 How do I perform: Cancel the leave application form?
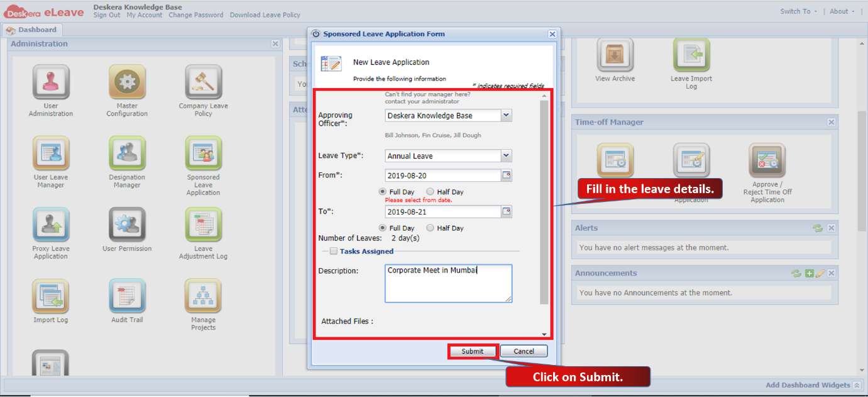click(x=524, y=352)
